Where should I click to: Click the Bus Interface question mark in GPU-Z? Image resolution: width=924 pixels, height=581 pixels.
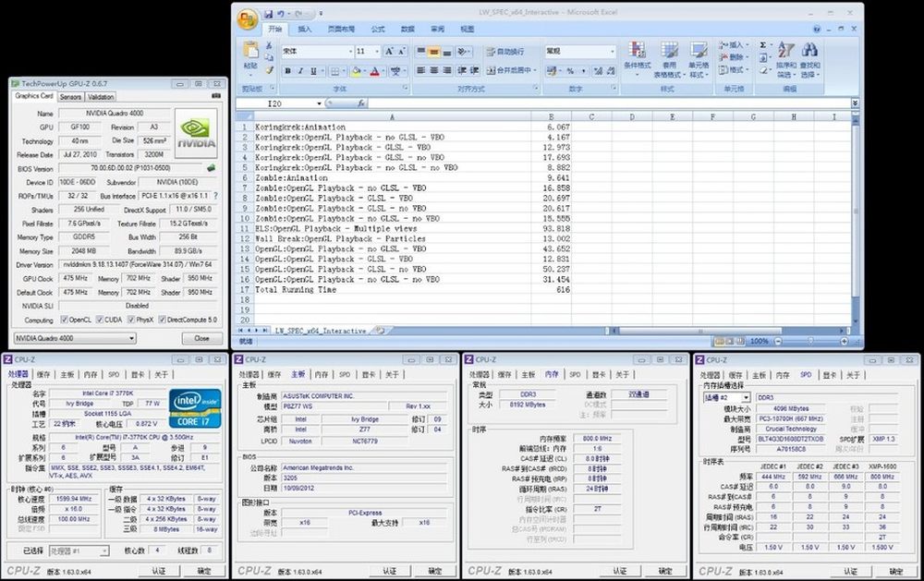click(215, 196)
